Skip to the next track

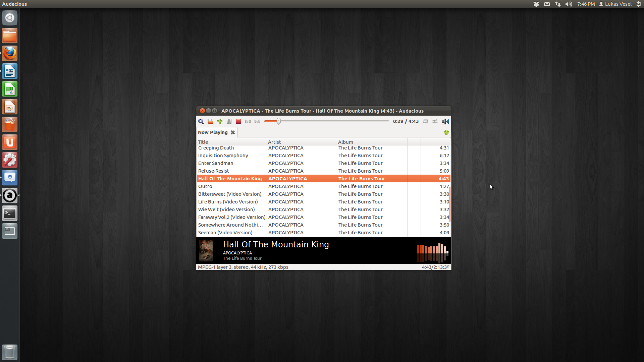257,121
